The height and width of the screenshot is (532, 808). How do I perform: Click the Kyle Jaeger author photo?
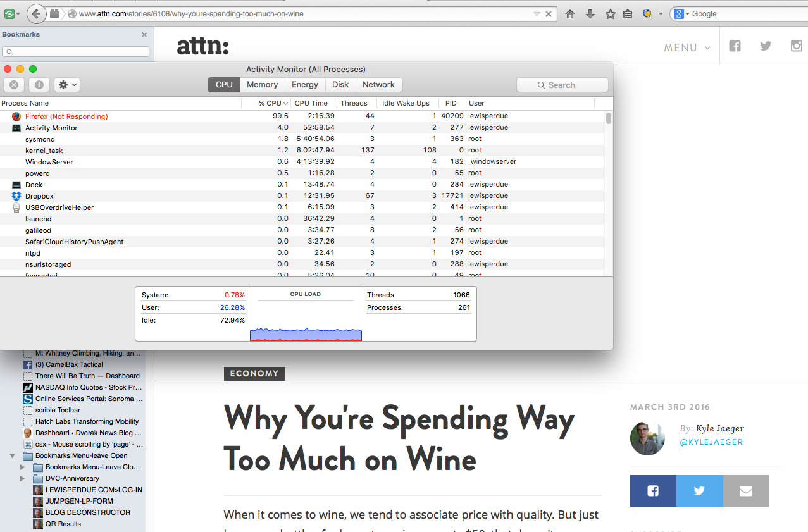[x=647, y=438]
